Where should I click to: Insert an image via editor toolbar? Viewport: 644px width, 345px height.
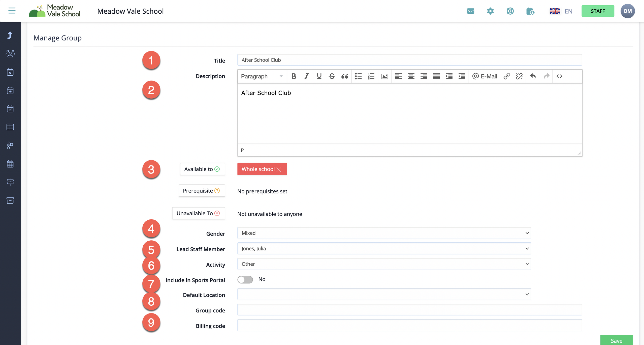pos(384,76)
